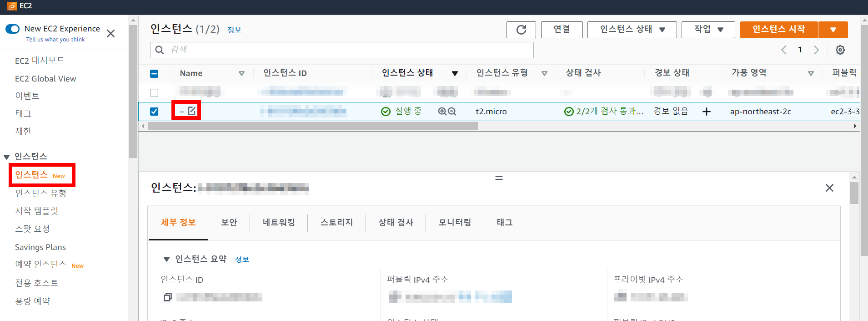Open 인스턴스 유형 in sidebar
The width and height of the screenshot is (868, 321).
point(41,194)
